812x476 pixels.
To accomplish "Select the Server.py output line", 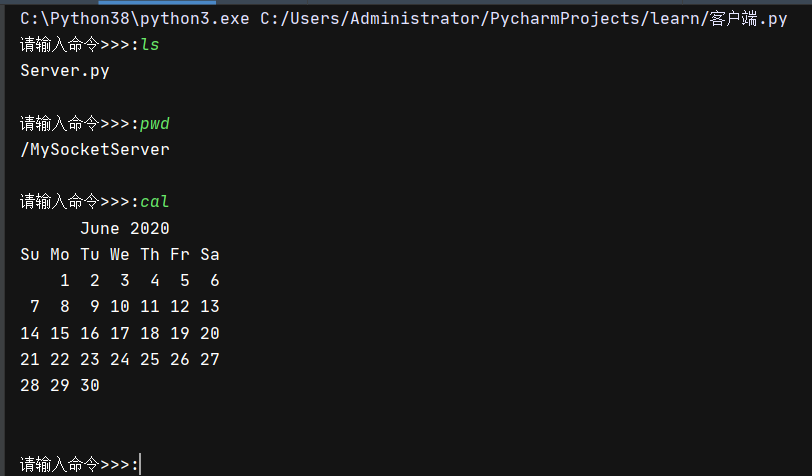I will point(65,71).
